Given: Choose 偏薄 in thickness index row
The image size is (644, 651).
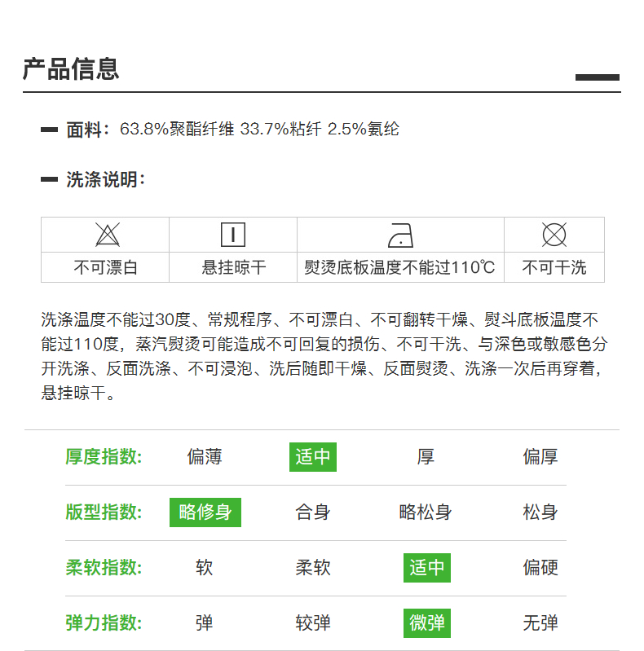Looking at the screenshot, I should tap(205, 457).
